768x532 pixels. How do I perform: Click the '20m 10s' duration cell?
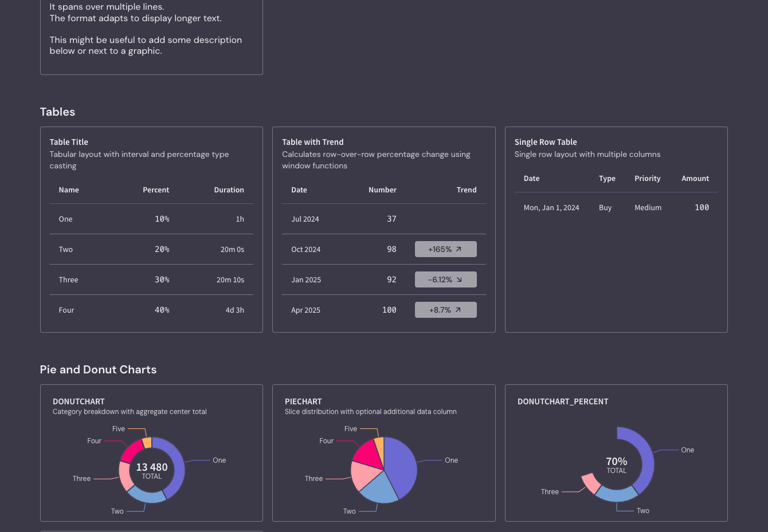coord(230,280)
